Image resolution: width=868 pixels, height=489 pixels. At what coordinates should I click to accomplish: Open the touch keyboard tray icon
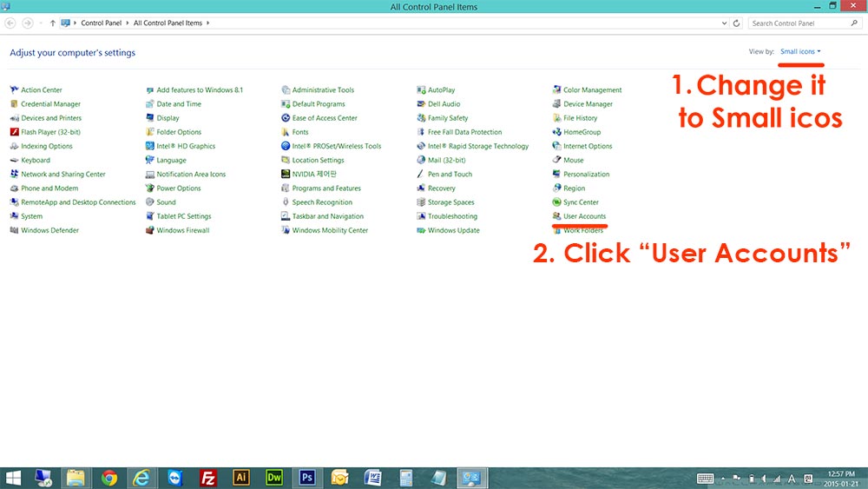coord(705,479)
